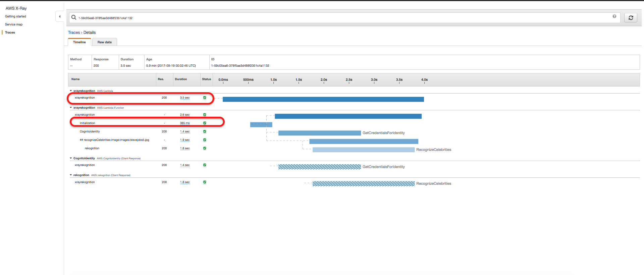The image size is (644, 275).
Task: Click green status check for CognitoIdentity subsegment
Action: (205, 131)
